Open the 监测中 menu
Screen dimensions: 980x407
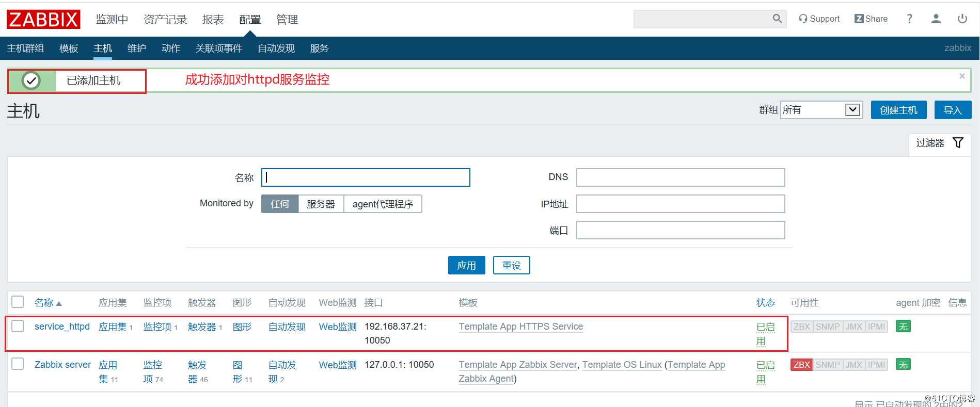click(x=112, y=20)
